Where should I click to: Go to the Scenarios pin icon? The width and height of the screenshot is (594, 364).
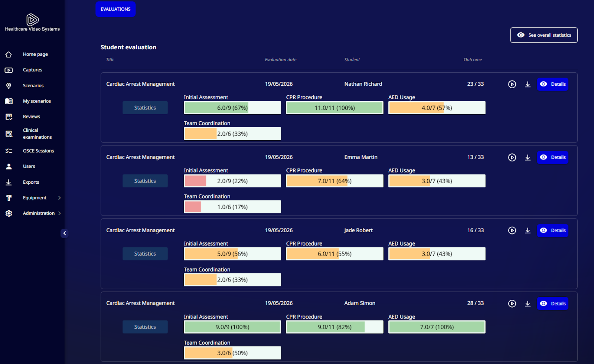point(9,86)
